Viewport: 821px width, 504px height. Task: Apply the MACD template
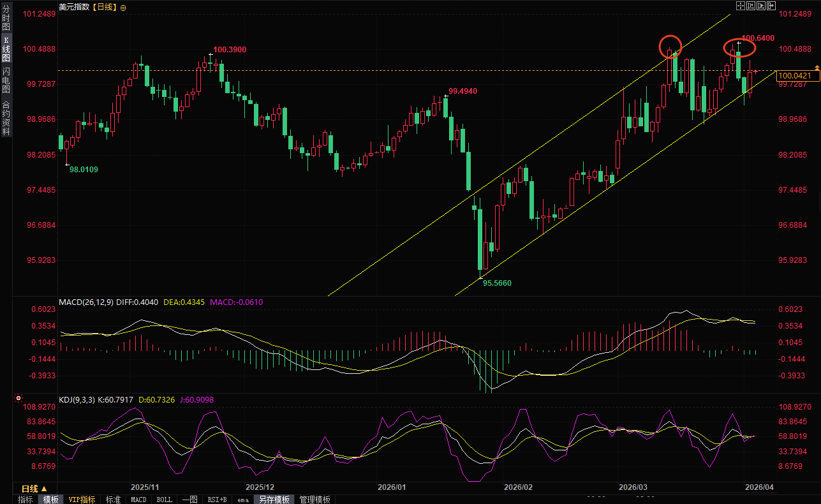pyautogui.click(x=138, y=500)
